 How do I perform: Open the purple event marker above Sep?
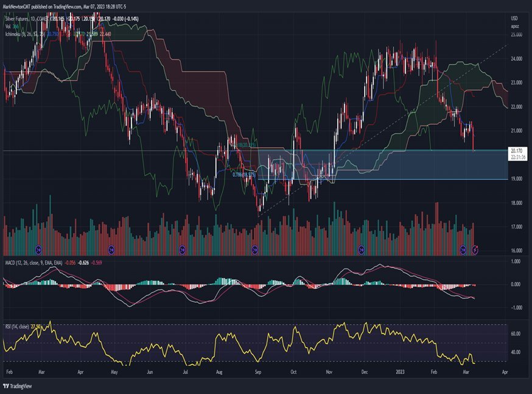point(255,249)
